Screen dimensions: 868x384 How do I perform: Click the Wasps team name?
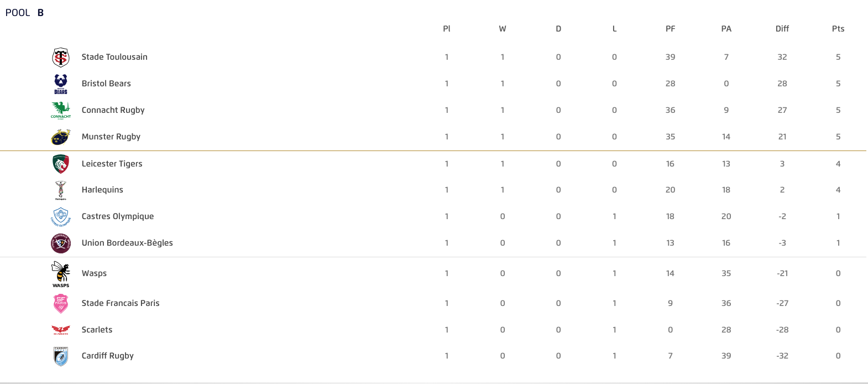point(94,273)
